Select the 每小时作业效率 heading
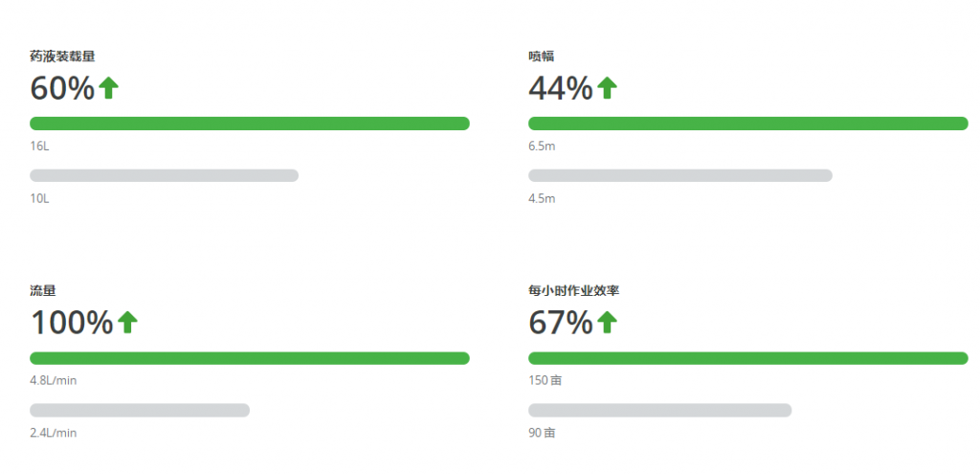This screenshot has height=475, width=980. 574,290
